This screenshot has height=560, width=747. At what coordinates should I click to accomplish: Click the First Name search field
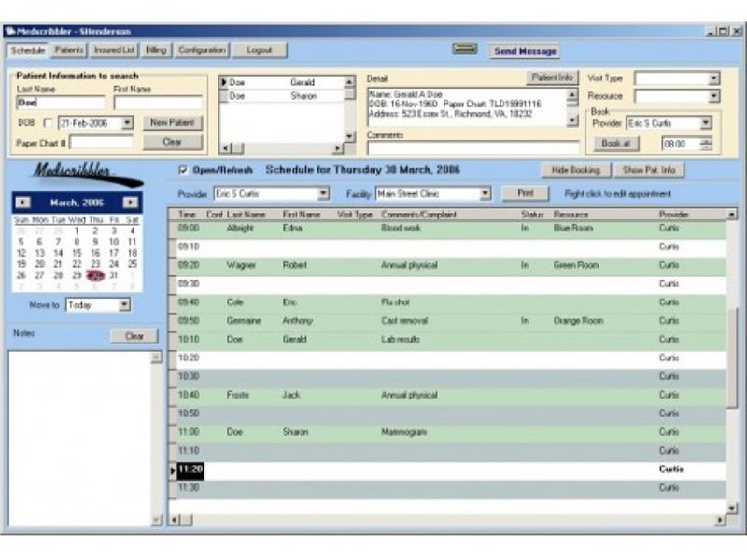tap(158, 103)
